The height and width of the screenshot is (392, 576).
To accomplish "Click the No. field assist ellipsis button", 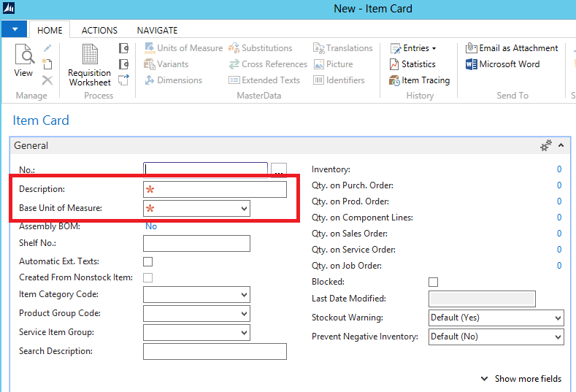I will (x=279, y=170).
